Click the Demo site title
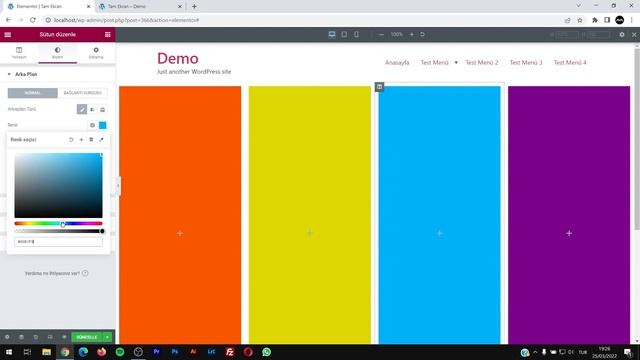The width and height of the screenshot is (640, 360). click(x=178, y=58)
